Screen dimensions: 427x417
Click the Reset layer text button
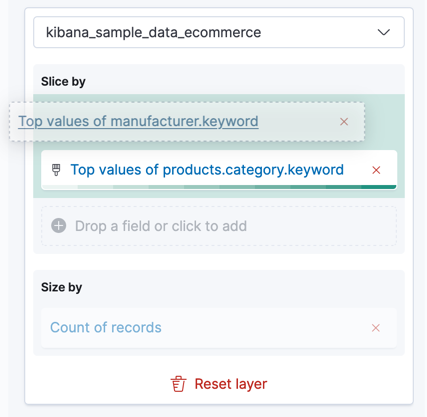click(231, 384)
